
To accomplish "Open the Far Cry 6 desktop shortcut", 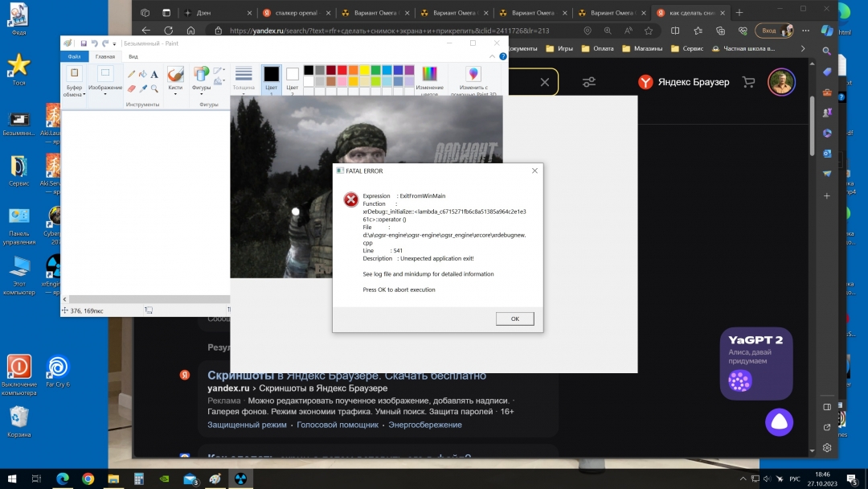I will [58, 371].
